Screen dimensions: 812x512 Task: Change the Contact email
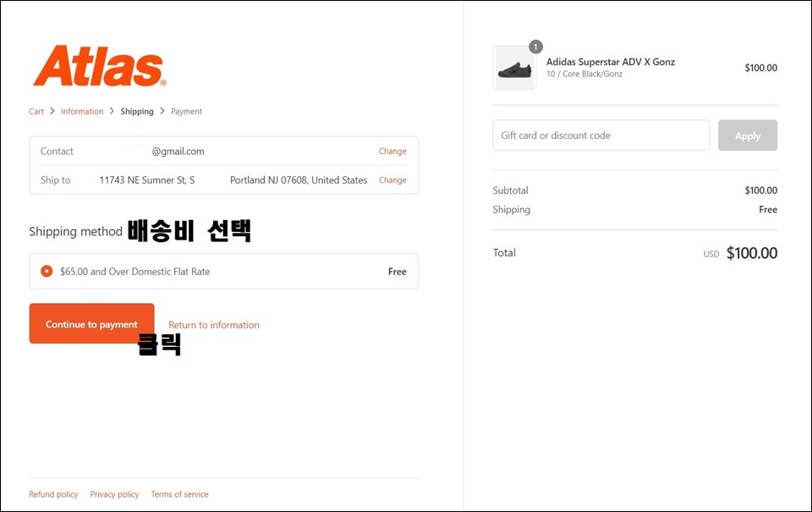point(392,151)
